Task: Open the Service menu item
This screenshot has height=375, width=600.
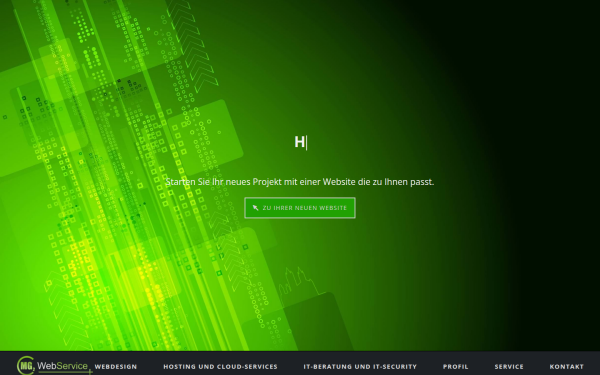Action: click(x=509, y=367)
